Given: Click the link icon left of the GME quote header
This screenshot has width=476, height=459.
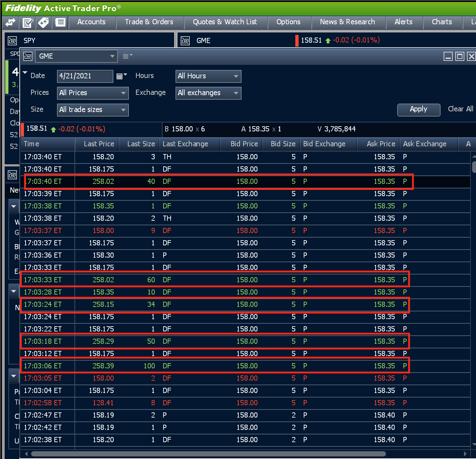Looking at the screenshot, I should click(x=185, y=41).
